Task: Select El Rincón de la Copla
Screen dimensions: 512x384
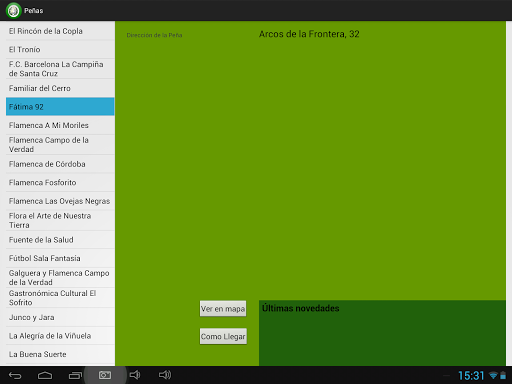Action: click(60, 31)
